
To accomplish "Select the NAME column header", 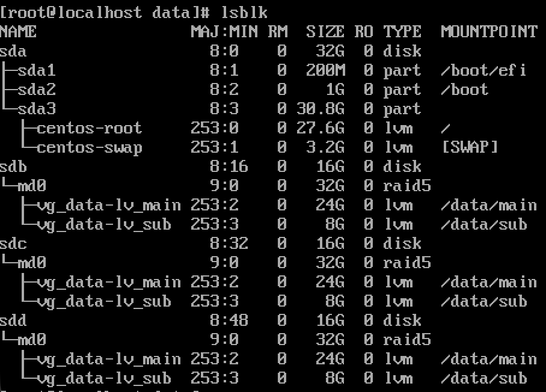I will (19, 31).
